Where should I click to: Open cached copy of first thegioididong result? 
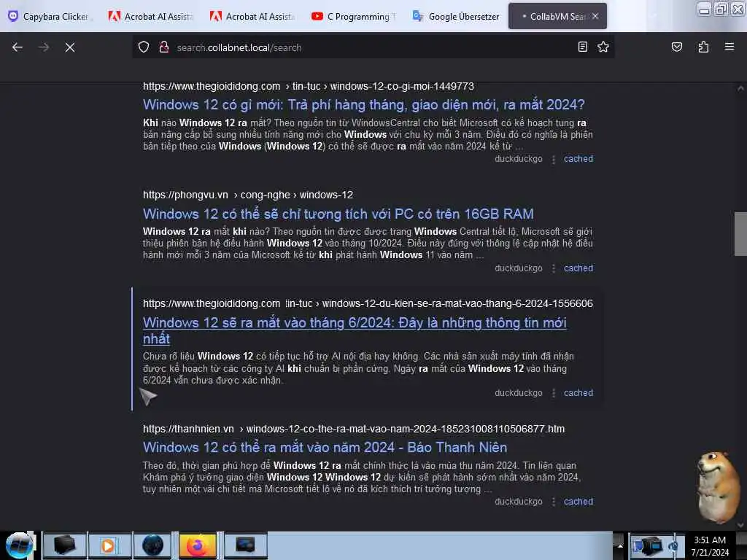pos(578,159)
